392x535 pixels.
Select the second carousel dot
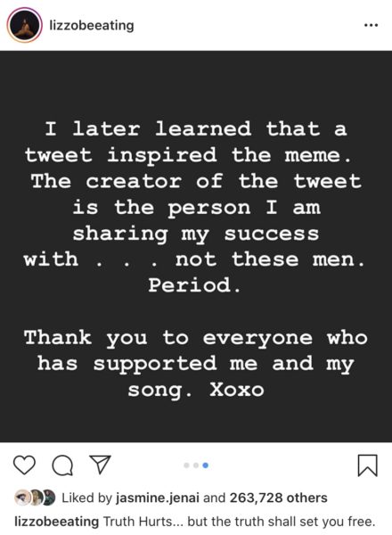[x=196, y=465]
